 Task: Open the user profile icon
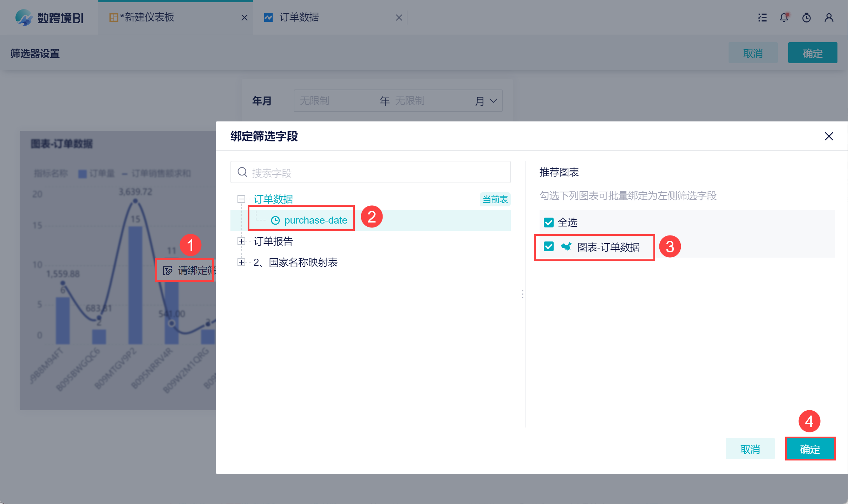tap(829, 18)
